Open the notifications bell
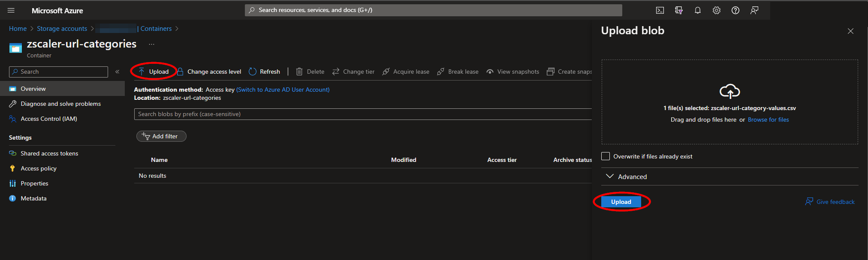 (698, 10)
